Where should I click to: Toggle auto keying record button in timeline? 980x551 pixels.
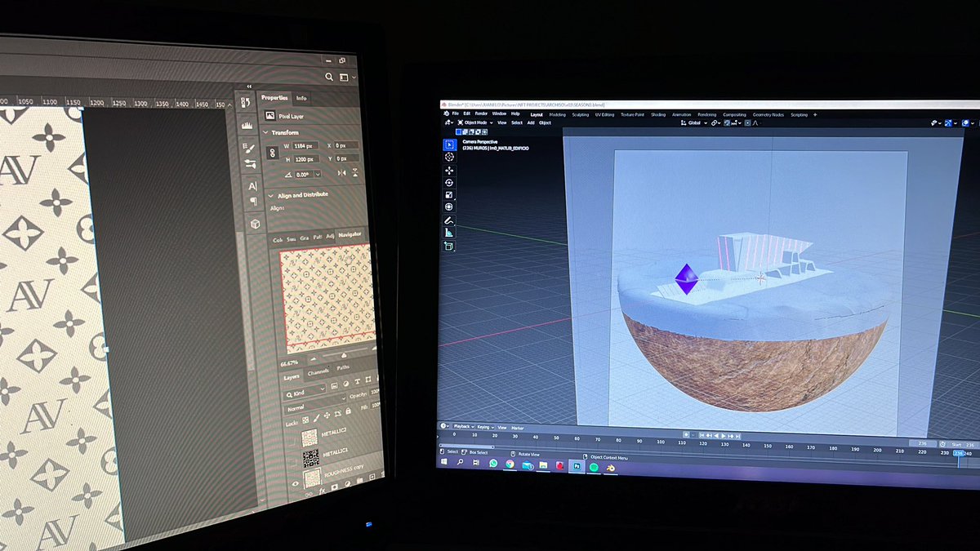[x=687, y=434]
